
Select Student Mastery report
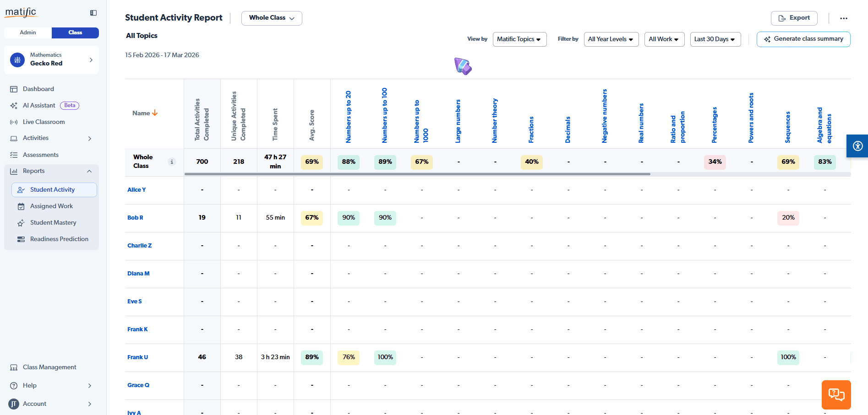[53, 222]
